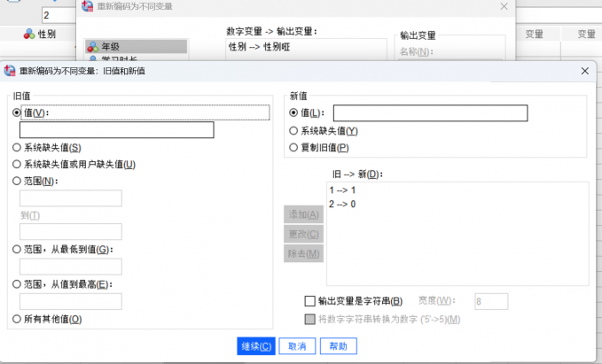Click the 名称(N) label in output variable
602x364 pixels.
[417, 51]
